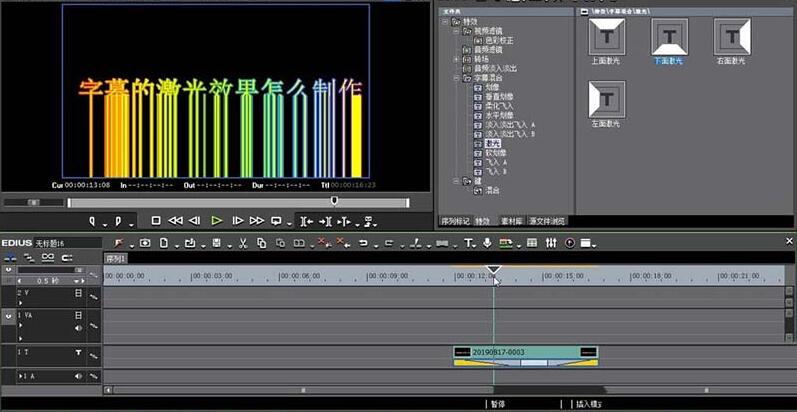Click the voice-over microphone icon

click(487, 243)
